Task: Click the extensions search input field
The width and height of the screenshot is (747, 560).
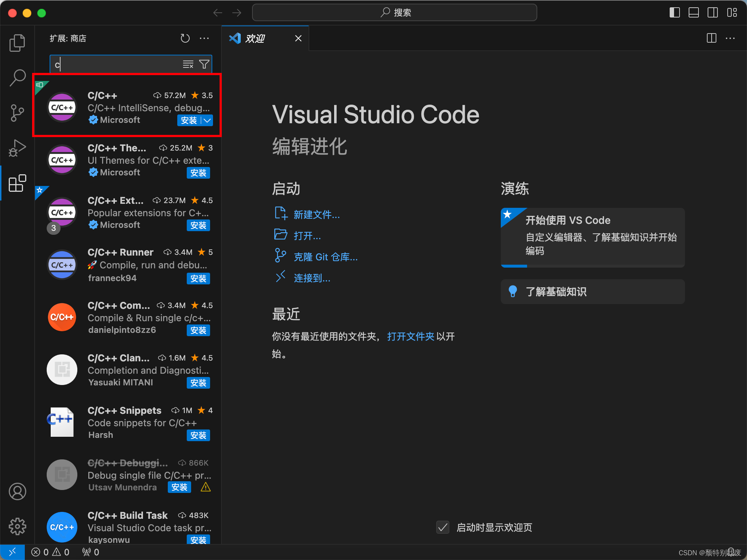Action: 117,65
